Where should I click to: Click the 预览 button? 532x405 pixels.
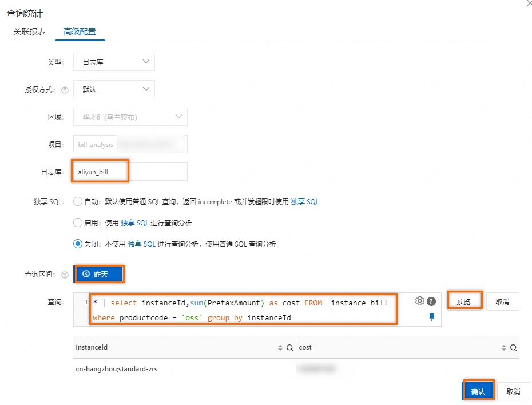pyautogui.click(x=464, y=301)
